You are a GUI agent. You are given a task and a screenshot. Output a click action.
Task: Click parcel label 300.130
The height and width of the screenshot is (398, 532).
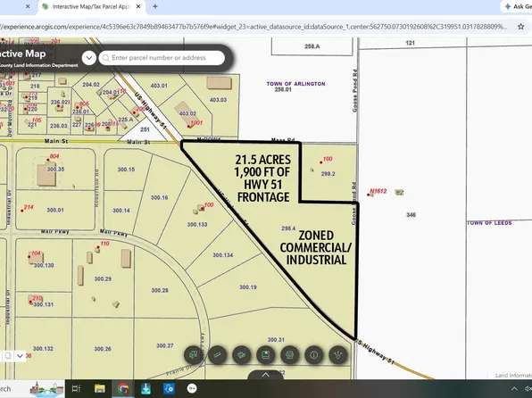coord(44,265)
